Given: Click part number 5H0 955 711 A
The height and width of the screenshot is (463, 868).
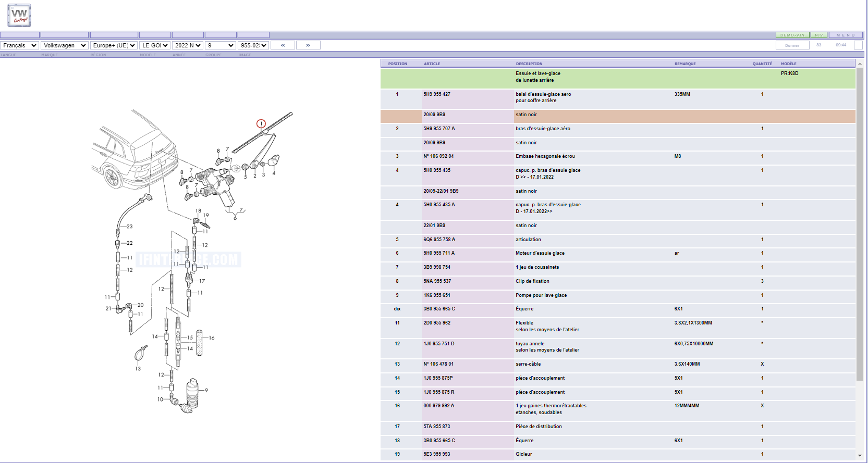Looking at the screenshot, I should [x=439, y=253].
